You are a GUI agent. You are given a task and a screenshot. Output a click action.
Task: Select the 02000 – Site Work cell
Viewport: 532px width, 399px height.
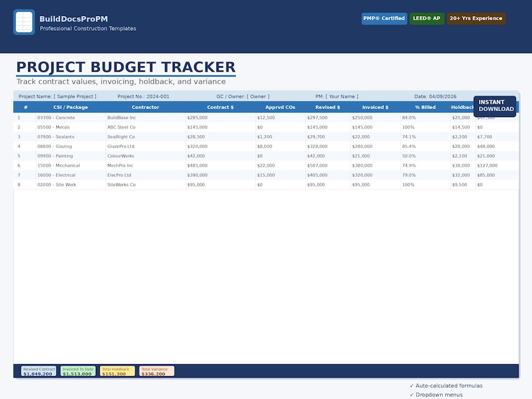[70, 185]
